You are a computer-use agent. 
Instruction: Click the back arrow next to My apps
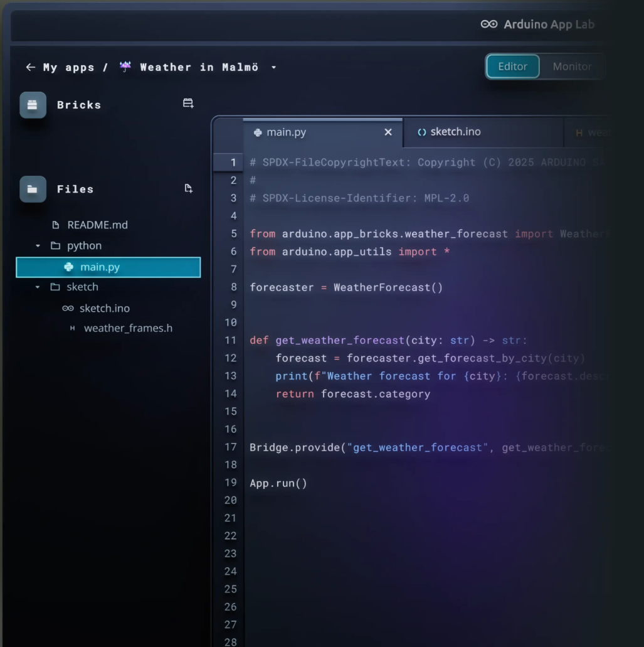pyautogui.click(x=30, y=67)
